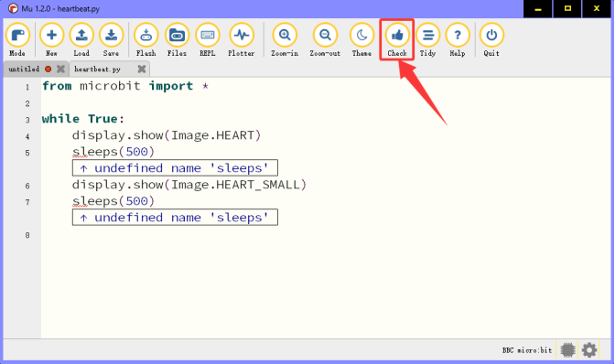Click line number 2 in gutter
The width and height of the screenshot is (615, 364).
pyautogui.click(x=27, y=104)
